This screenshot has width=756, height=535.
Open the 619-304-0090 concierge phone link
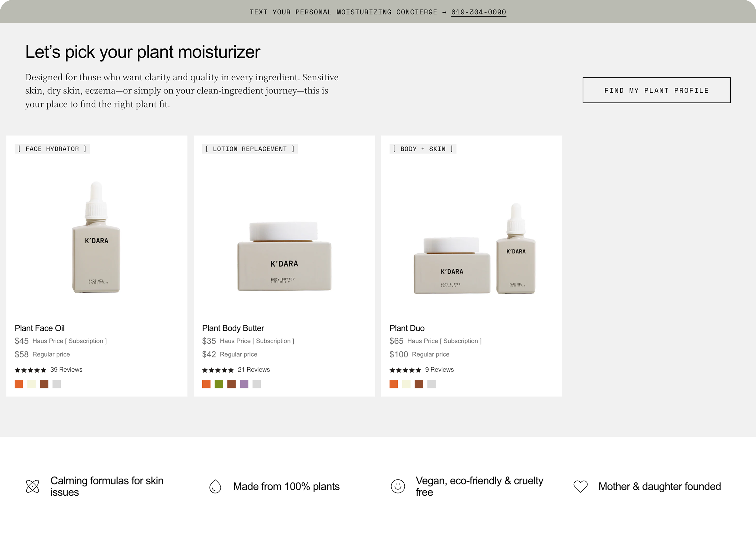pos(478,12)
